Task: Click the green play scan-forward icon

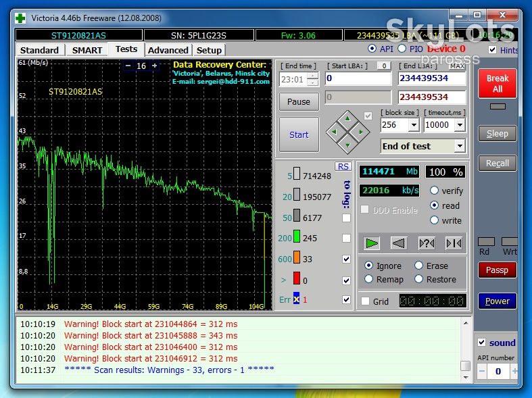Action: 372,243
